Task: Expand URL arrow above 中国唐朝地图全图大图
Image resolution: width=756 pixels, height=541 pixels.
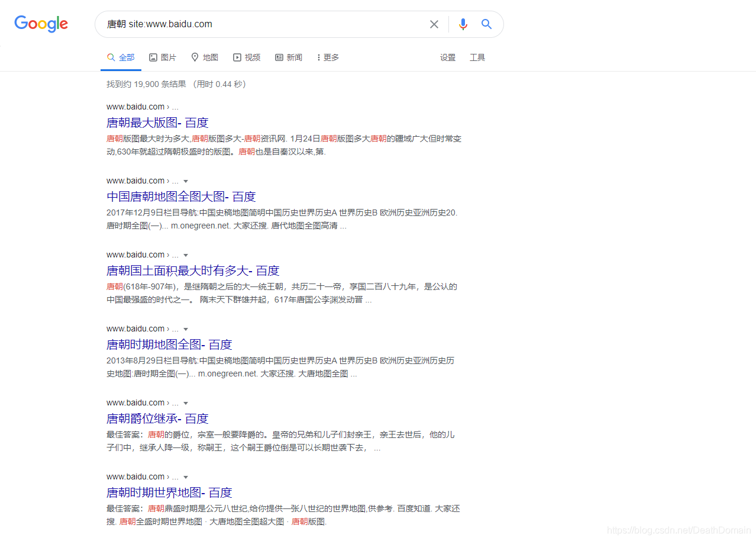Action: 186,181
